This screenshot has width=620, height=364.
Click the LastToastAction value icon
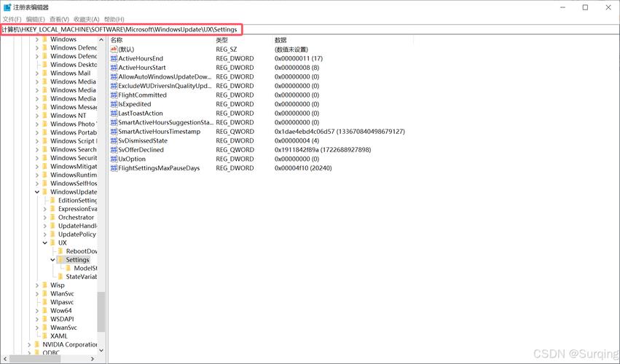click(114, 113)
